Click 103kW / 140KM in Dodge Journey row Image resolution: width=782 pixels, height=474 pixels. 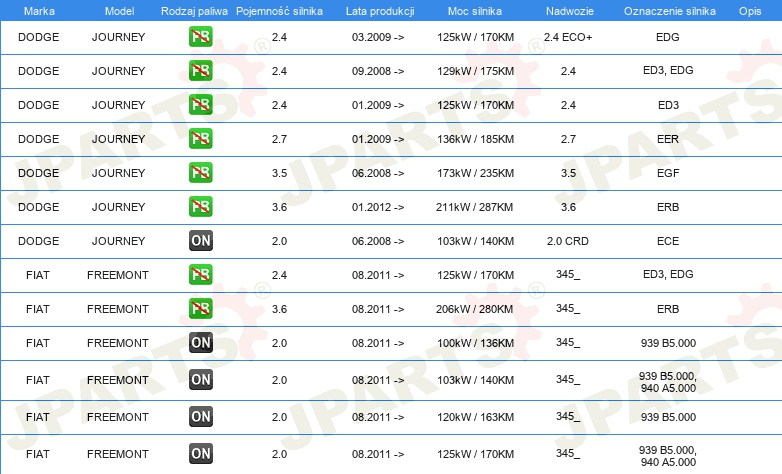click(x=475, y=241)
